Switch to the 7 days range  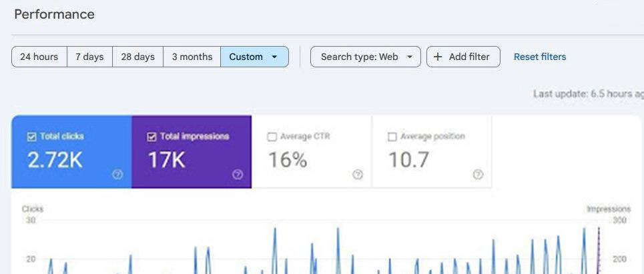89,57
